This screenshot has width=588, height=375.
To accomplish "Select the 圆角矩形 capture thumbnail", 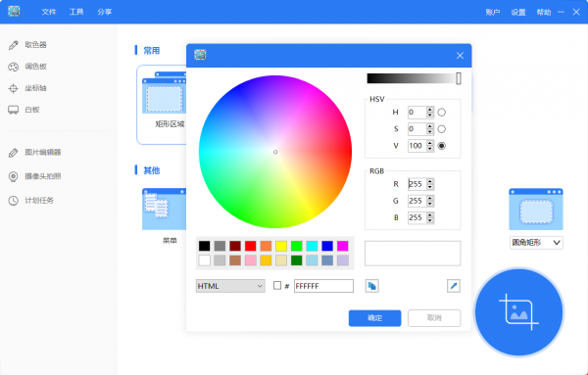I will [536, 210].
